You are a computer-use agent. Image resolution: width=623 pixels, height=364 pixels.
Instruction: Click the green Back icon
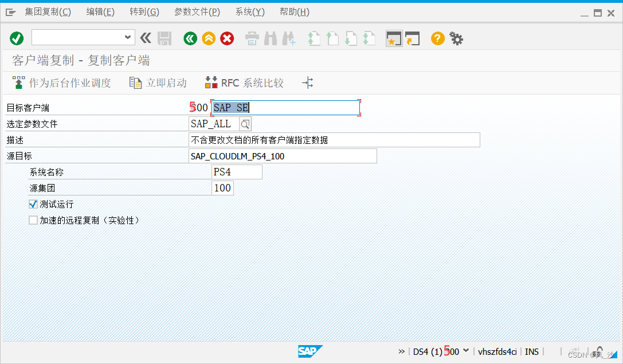[x=190, y=38]
